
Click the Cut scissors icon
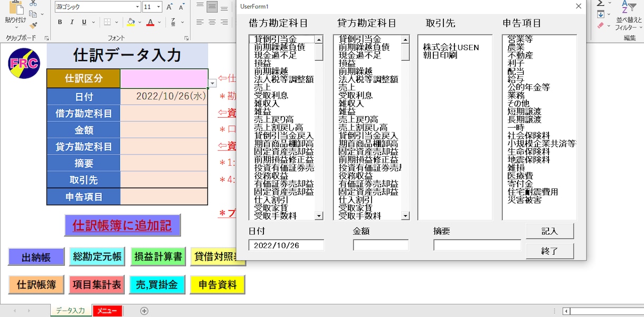click(33, 4)
